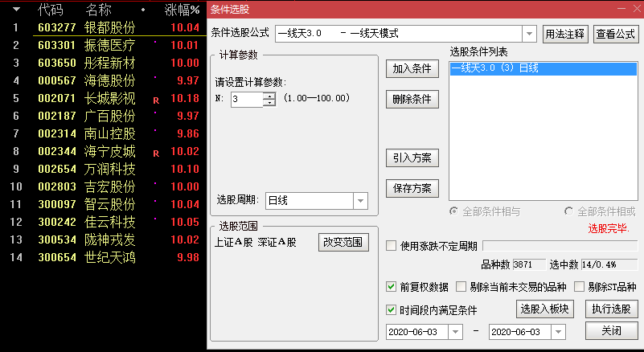
Task: Click the 加入条件 button
Action: pyautogui.click(x=412, y=68)
